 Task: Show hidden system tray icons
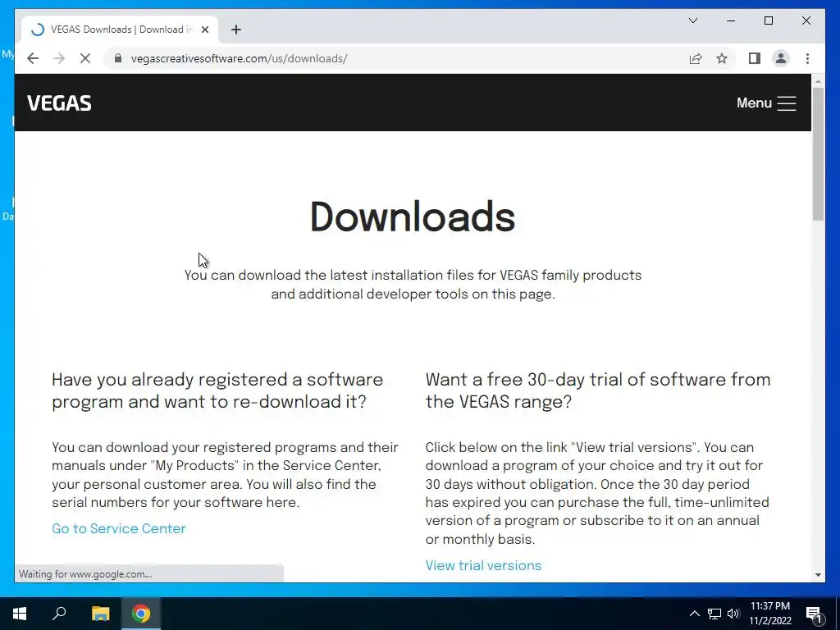pos(694,614)
